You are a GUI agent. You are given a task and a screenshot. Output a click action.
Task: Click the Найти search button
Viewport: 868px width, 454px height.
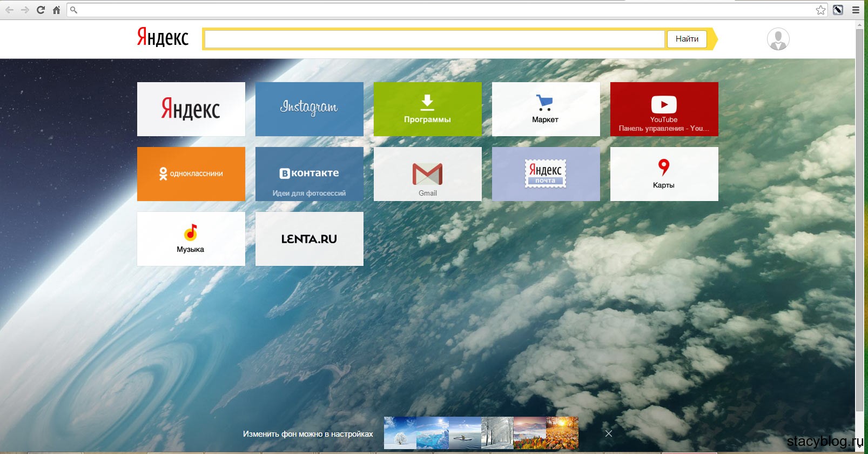[687, 39]
